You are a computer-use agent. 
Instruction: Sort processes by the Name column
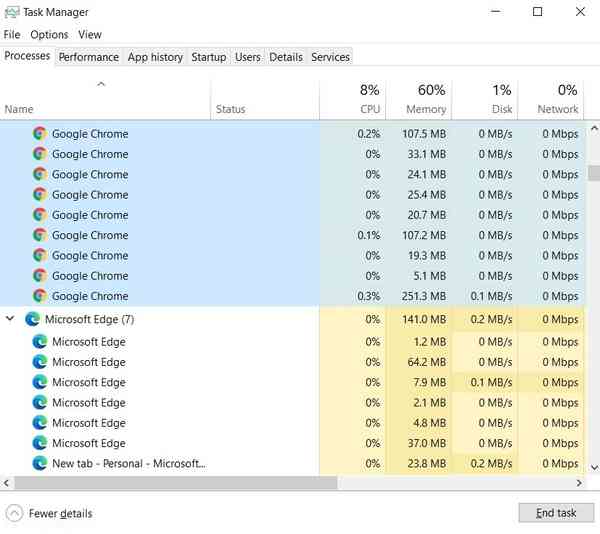pyautogui.click(x=105, y=100)
